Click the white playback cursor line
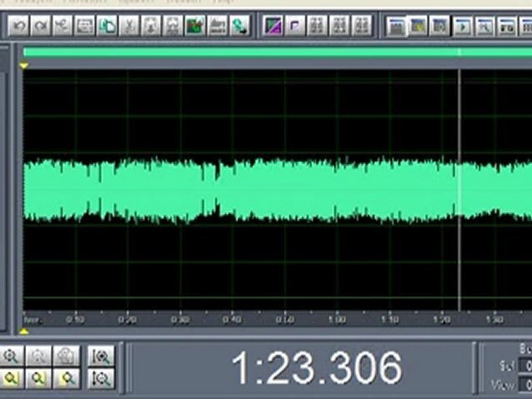The width and height of the screenshot is (532, 399). [x=459, y=190]
